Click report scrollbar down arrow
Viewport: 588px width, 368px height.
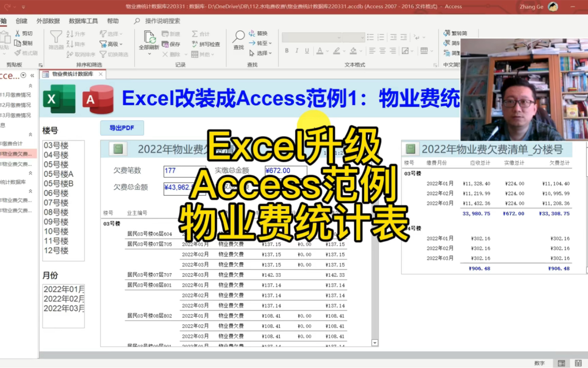click(375, 343)
